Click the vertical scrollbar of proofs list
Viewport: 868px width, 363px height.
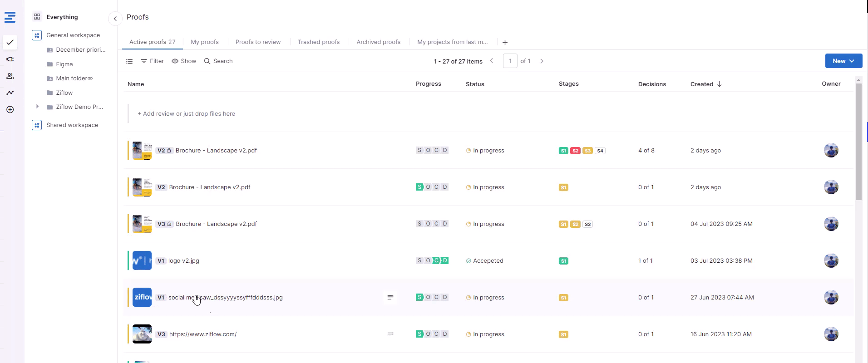pyautogui.click(x=858, y=142)
